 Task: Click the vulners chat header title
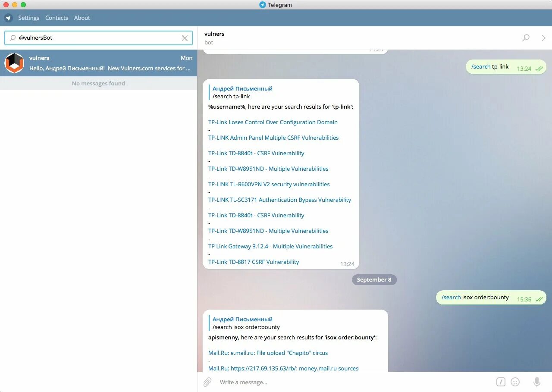(x=214, y=34)
